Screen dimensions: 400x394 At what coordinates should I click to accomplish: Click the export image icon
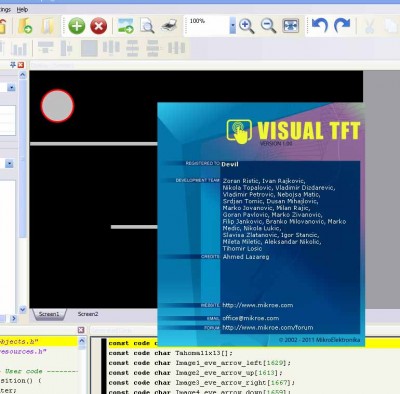(x=126, y=26)
